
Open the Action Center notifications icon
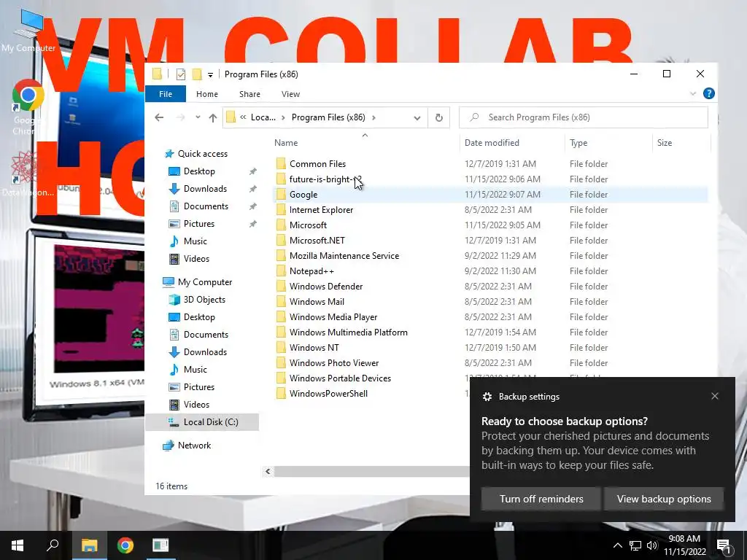click(724, 545)
